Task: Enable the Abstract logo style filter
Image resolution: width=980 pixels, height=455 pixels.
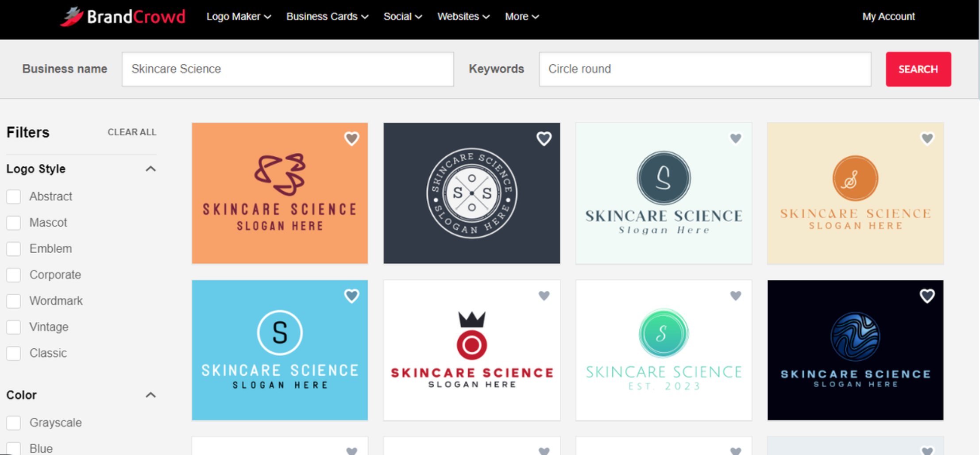Action: (x=13, y=197)
